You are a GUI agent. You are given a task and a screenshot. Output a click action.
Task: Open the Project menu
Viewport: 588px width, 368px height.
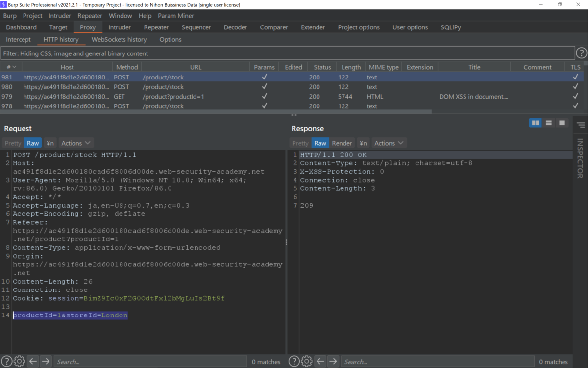pos(33,16)
